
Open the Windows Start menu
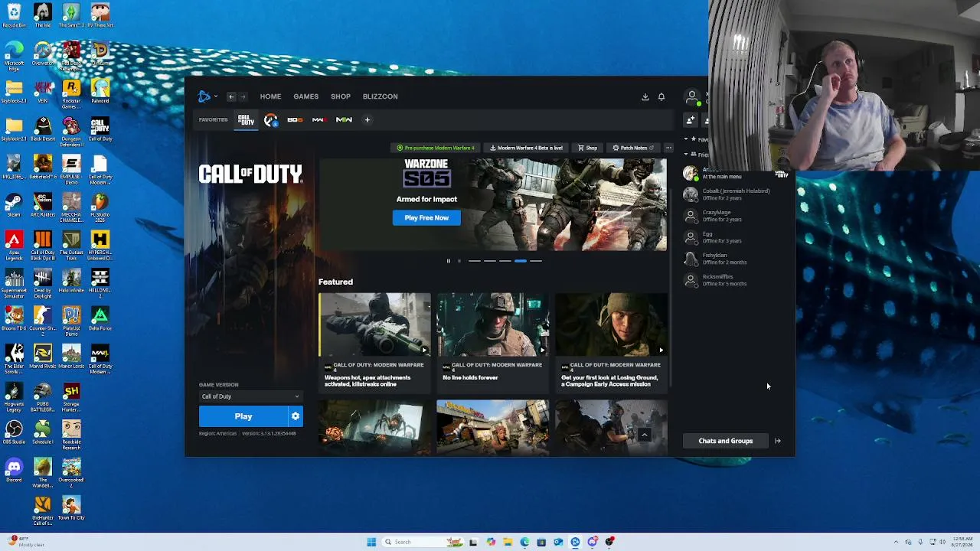[371, 542]
